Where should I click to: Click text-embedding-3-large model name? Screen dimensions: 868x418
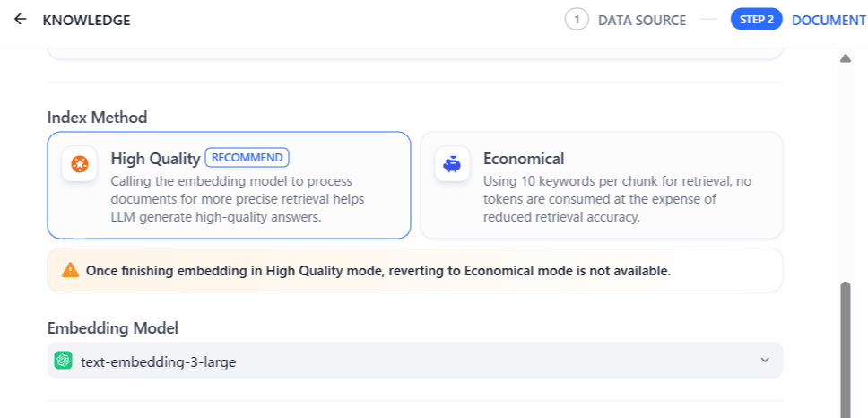159,362
